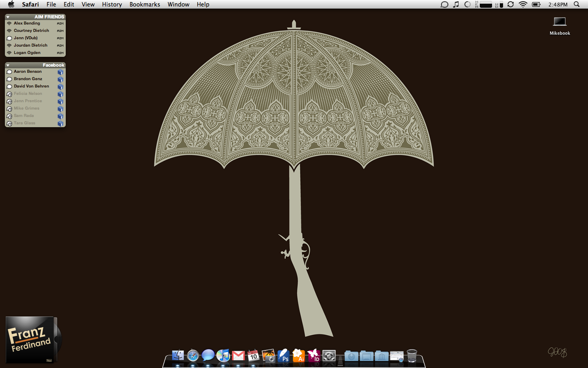This screenshot has width=588, height=368.
Task: Select Jenn (VDub) in AIM list
Action: pos(35,38)
